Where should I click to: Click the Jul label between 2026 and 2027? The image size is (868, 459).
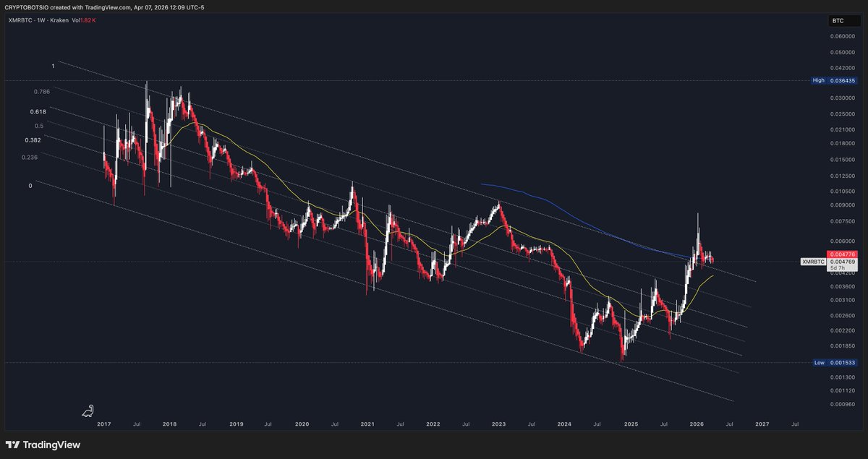[x=729, y=425]
